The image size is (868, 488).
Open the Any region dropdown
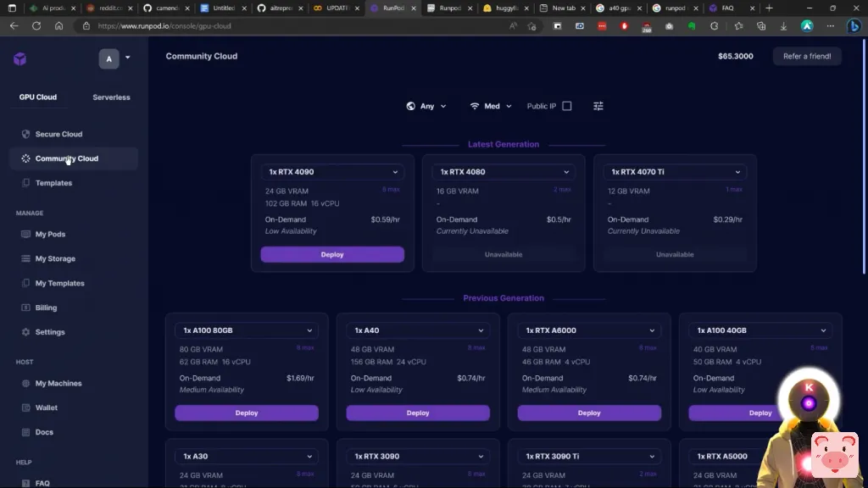point(426,106)
